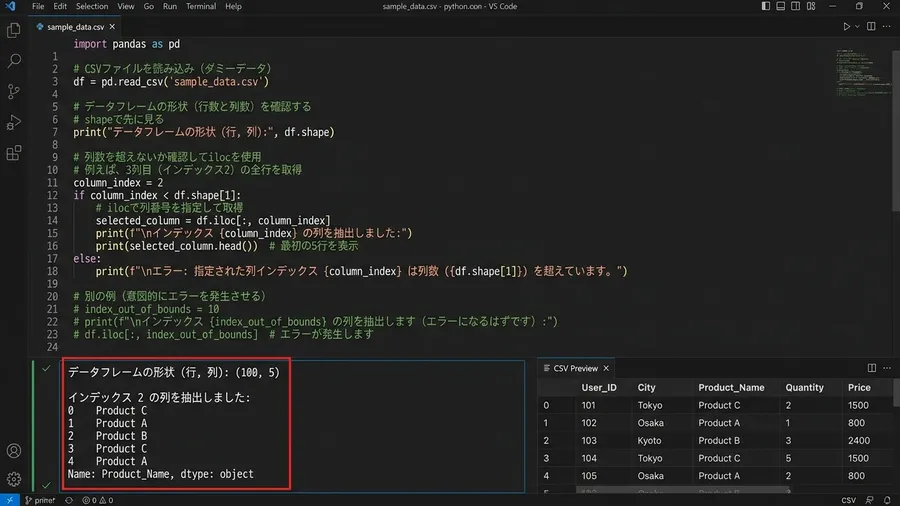Synchronize changes via the status bar icon
This screenshot has width=900, height=506.
tap(69, 500)
